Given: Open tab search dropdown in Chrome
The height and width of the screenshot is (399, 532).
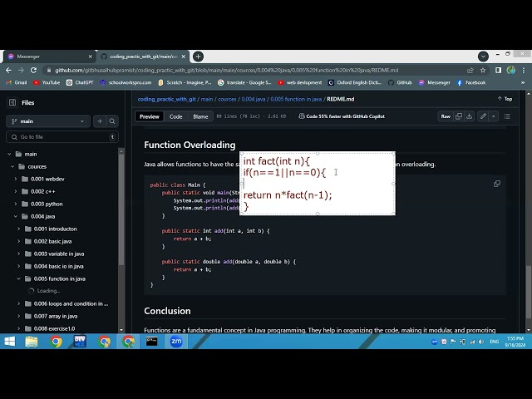Looking at the screenshot, I should (483, 57).
